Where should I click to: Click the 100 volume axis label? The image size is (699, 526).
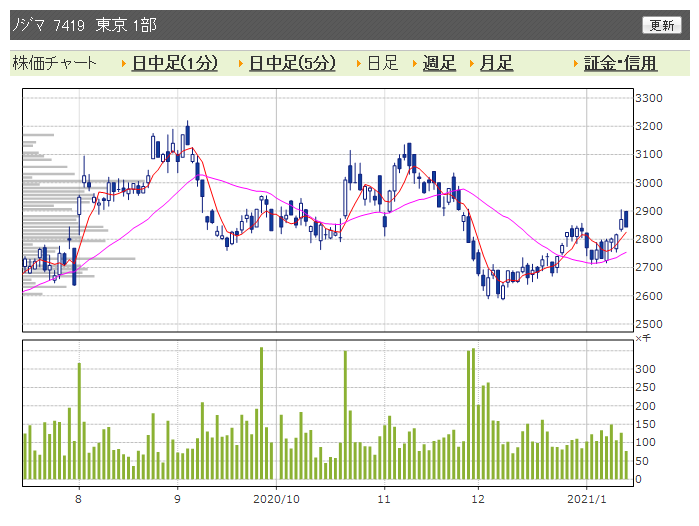[646, 442]
